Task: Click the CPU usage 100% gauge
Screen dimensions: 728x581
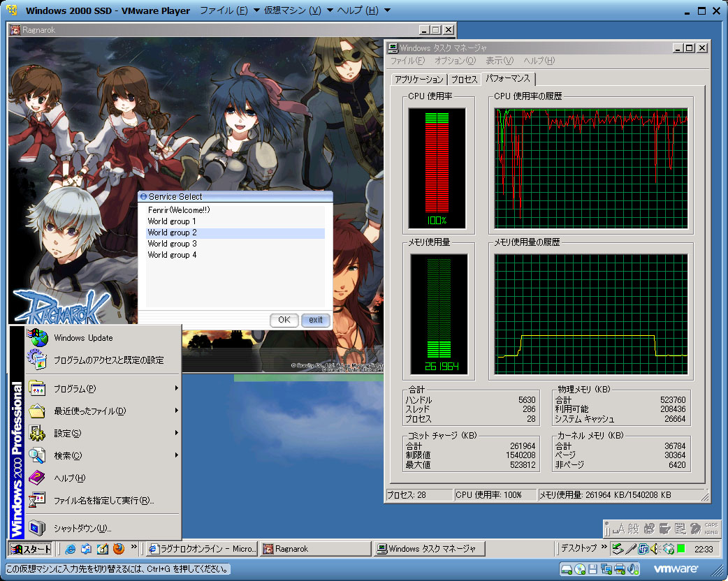Action: (x=437, y=168)
